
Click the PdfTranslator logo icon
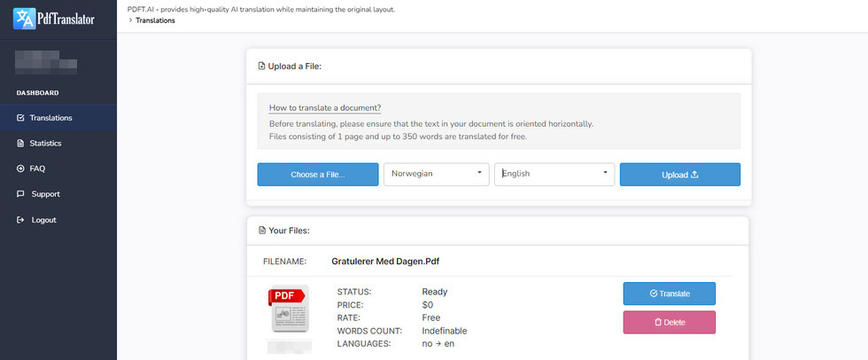point(25,19)
